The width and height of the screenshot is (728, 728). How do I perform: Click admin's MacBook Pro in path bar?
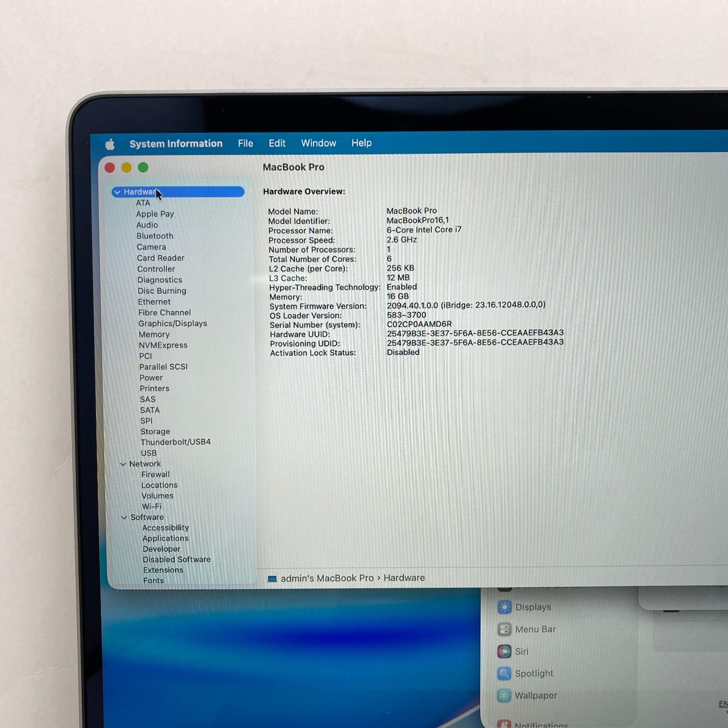[327, 578]
